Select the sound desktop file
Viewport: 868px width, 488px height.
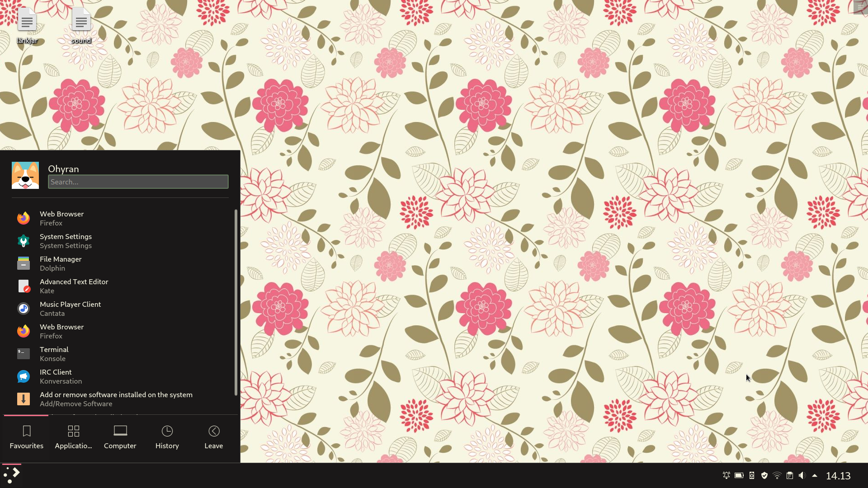click(x=81, y=26)
